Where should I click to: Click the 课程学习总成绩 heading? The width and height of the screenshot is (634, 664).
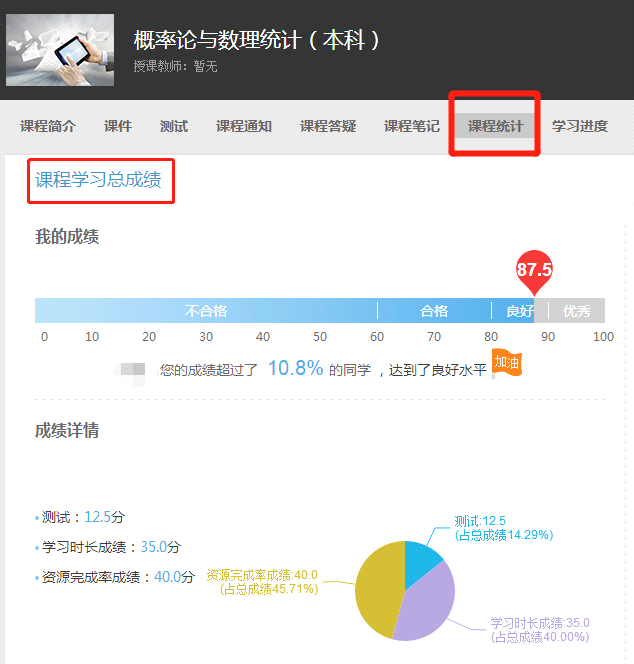[x=99, y=181]
